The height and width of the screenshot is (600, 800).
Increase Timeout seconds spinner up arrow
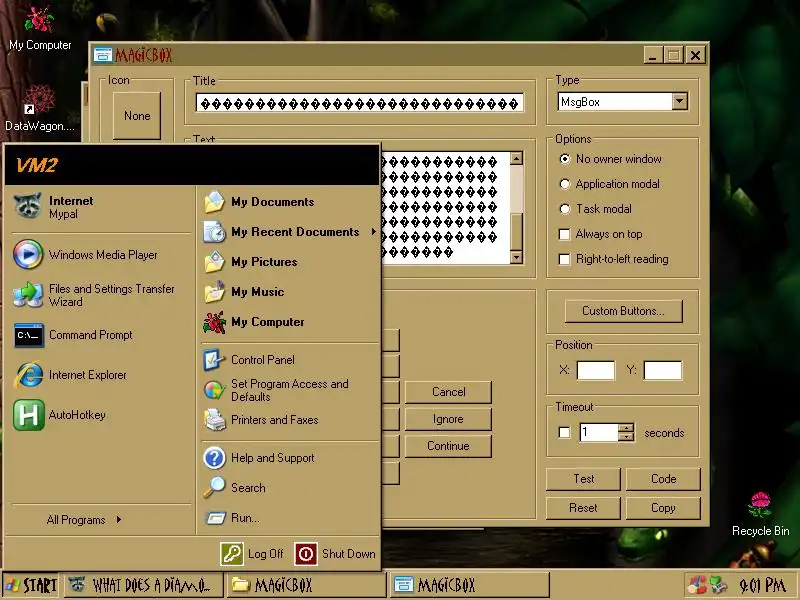pyautogui.click(x=626, y=428)
